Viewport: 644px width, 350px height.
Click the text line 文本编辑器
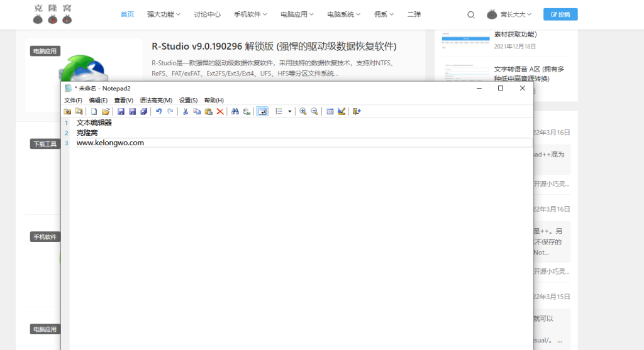click(94, 123)
